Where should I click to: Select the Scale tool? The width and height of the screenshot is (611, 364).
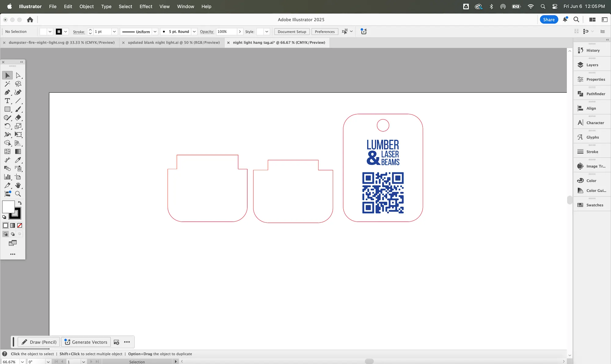pos(18,126)
